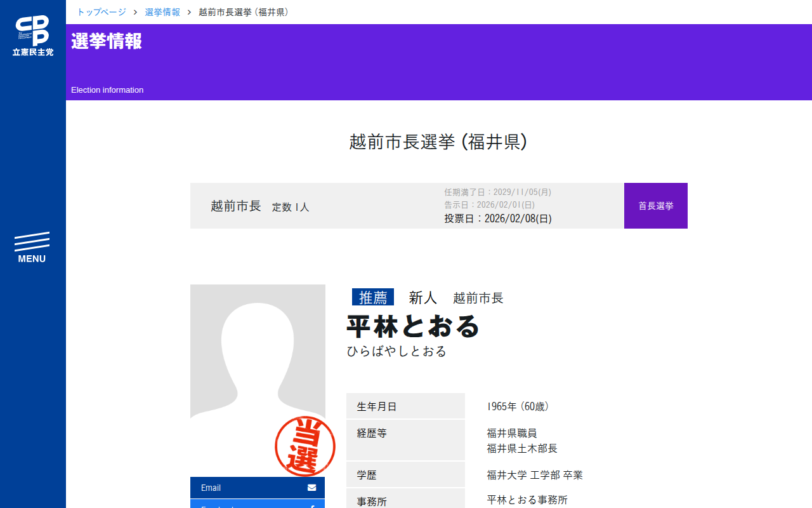Viewport: 812px width, 508px height.
Task: Open the MENU hamburger icon
Action: tap(32, 248)
